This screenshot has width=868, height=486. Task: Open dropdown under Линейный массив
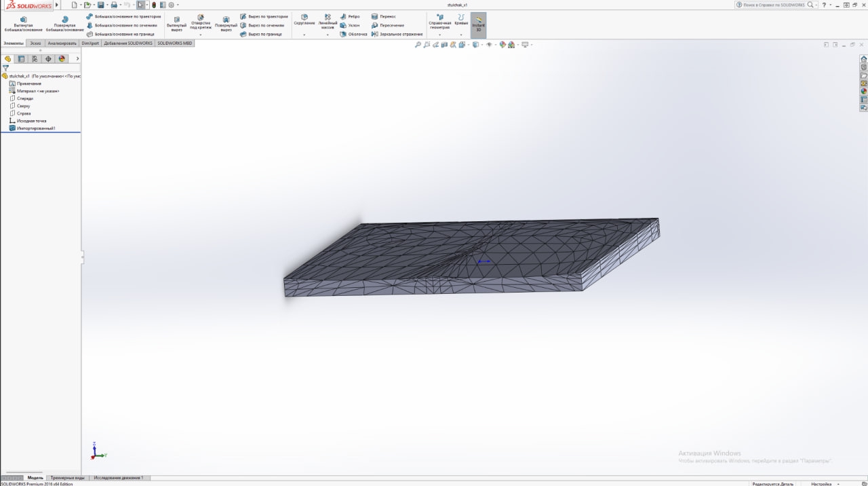pos(328,35)
